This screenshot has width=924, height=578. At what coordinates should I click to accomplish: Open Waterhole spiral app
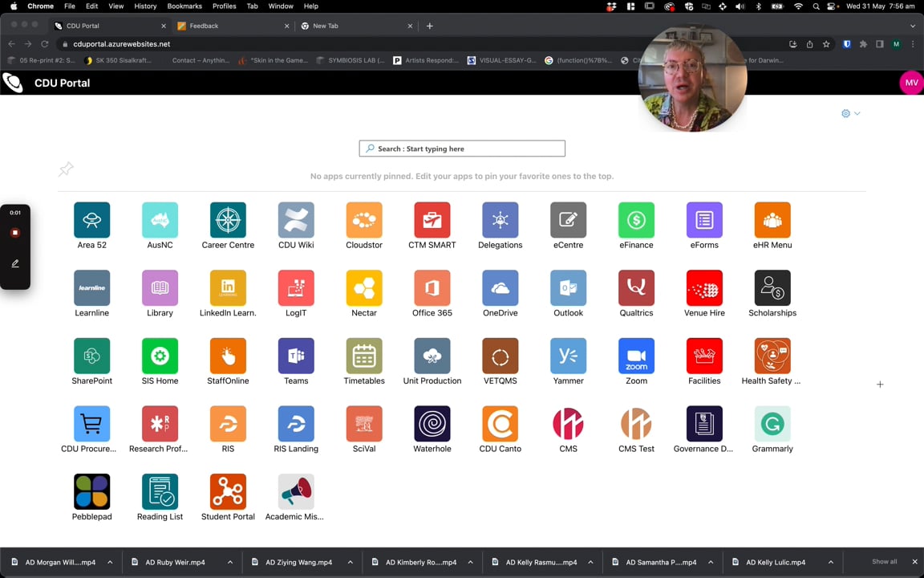[432, 424]
